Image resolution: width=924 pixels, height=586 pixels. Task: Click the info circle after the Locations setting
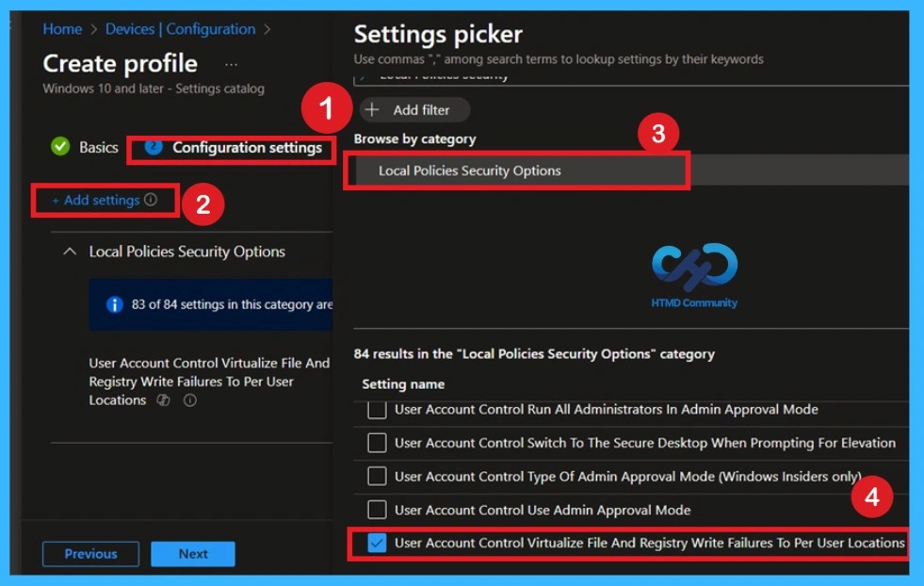click(x=188, y=400)
